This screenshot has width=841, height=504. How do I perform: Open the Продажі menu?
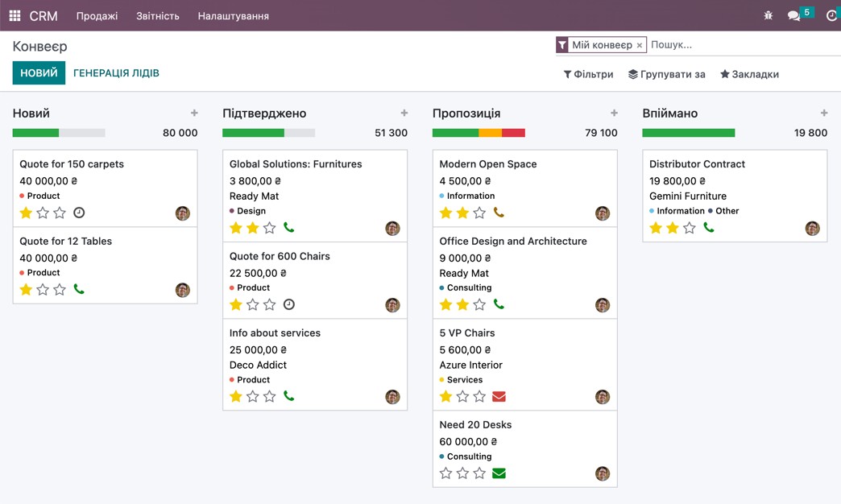tap(97, 14)
